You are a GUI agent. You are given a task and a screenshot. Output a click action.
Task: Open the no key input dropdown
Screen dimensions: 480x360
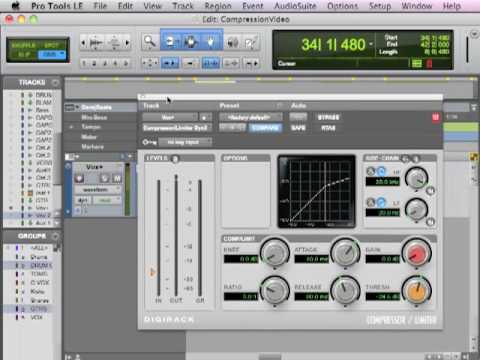(x=185, y=142)
